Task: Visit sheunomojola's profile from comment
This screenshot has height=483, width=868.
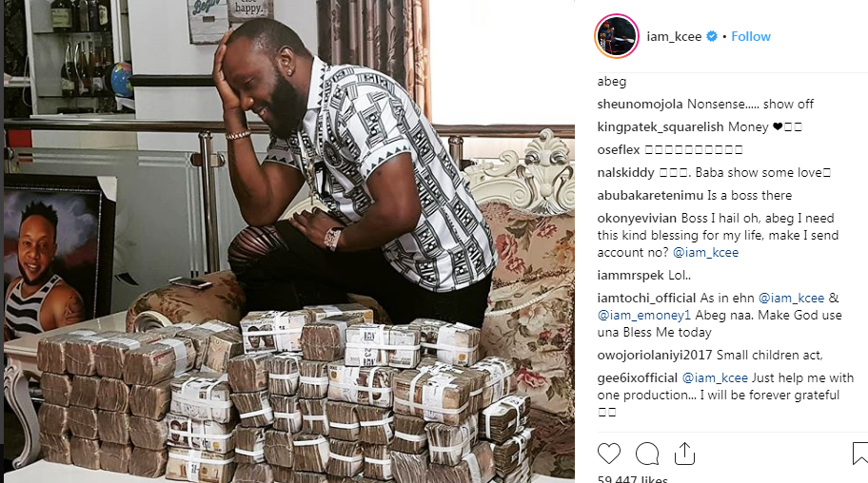Action: 640,104
